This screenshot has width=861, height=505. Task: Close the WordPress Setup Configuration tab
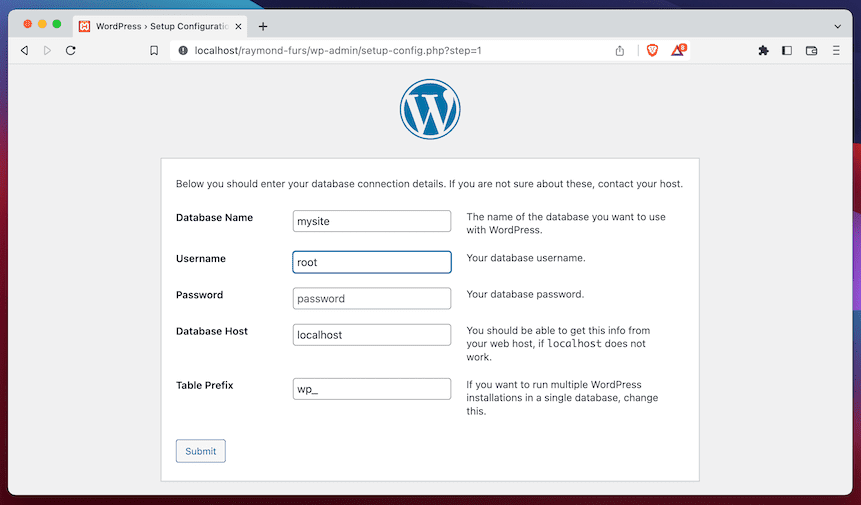(x=238, y=26)
